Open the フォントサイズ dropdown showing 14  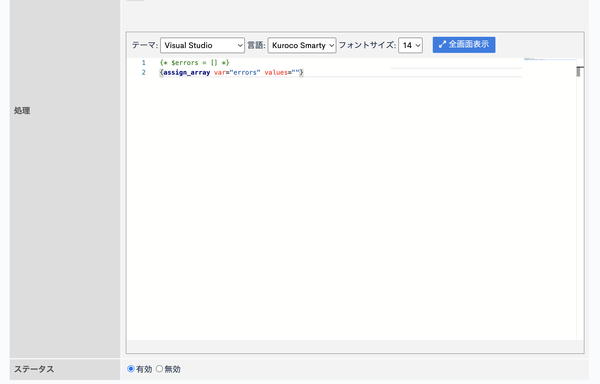410,45
